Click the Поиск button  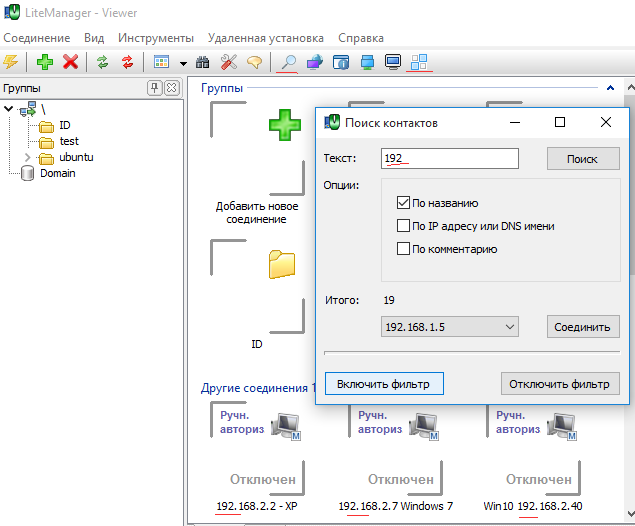pos(583,159)
